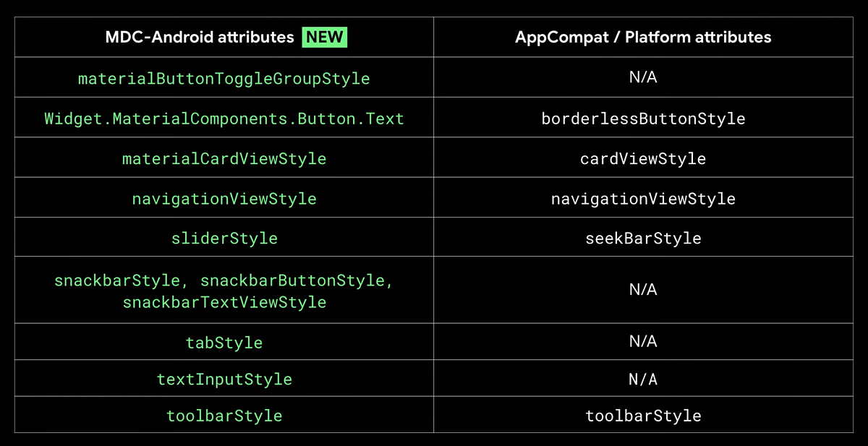Click the N/A cell beside tabStyle
This screenshot has width=868, height=446.
(643, 342)
